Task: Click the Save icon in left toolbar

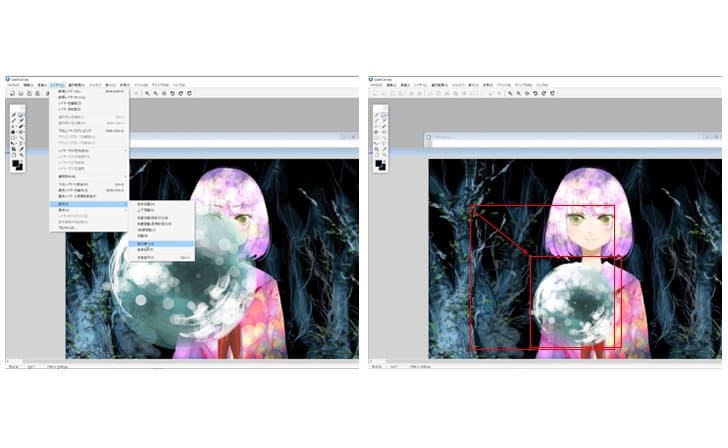Action: pos(29,93)
